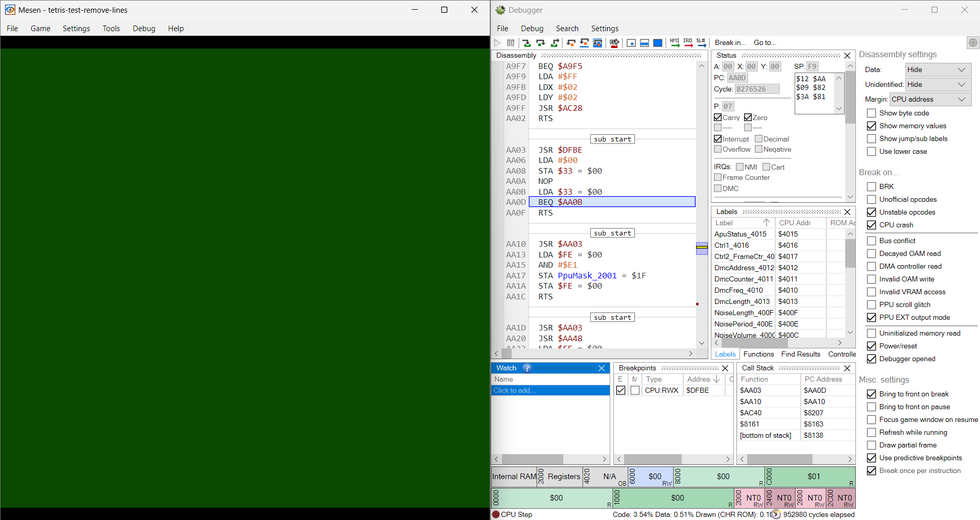Click the Step Back icon

pos(571,43)
